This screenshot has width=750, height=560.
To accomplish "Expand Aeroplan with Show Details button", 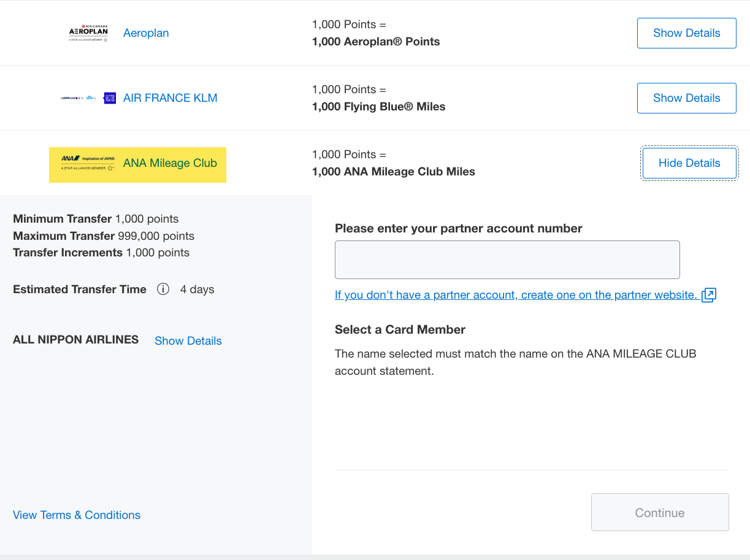I will pyautogui.click(x=687, y=33).
